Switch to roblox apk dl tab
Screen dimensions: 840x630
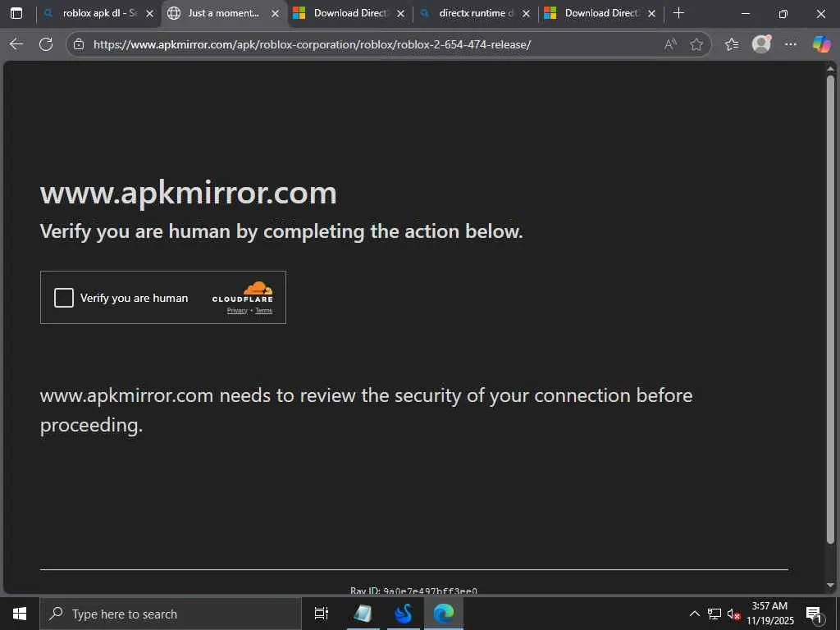[99, 13]
